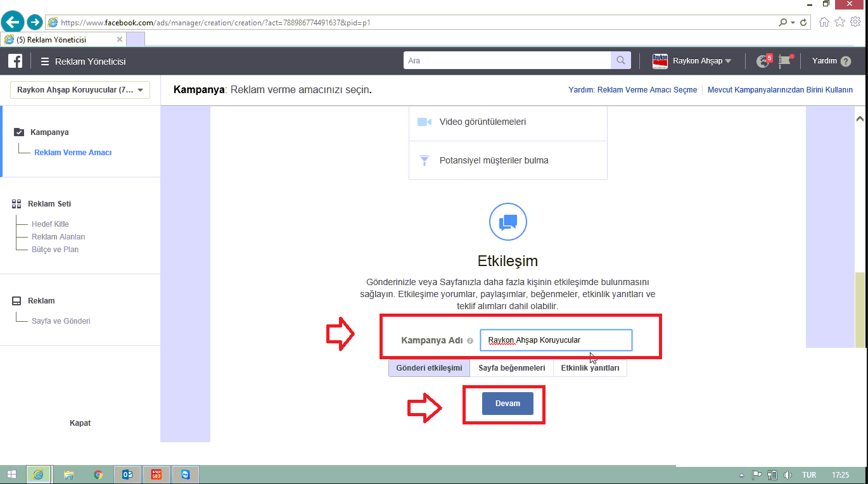Click the Facebook logo
Screen dimensions: 868x484
click(x=15, y=61)
